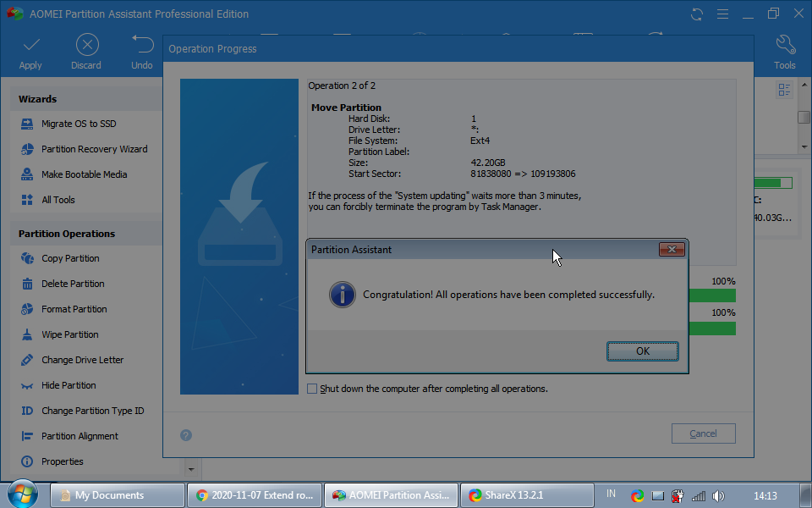Click the refresh icon in the title bar
Screen dimensions: 812x508
click(x=697, y=14)
